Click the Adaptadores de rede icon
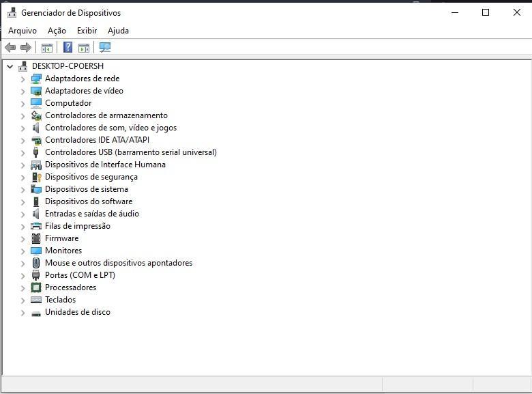This screenshot has width=532, height=394. point(36,79)
